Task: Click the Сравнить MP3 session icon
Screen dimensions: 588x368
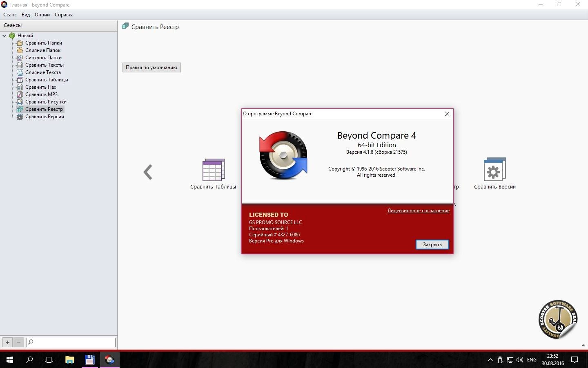Action: (x=20, y=94)
